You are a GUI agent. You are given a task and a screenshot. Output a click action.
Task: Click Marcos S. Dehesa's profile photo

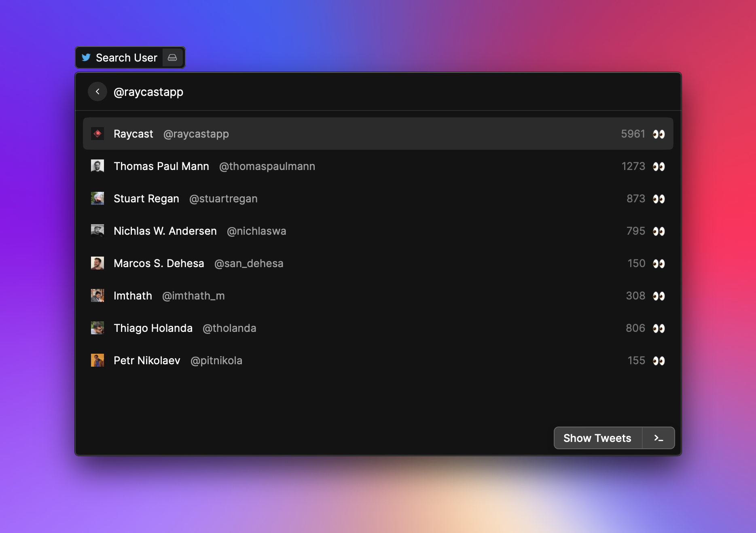(x=97, y=263)
